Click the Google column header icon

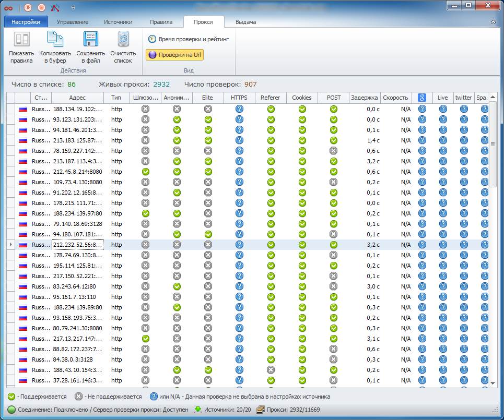422,98
